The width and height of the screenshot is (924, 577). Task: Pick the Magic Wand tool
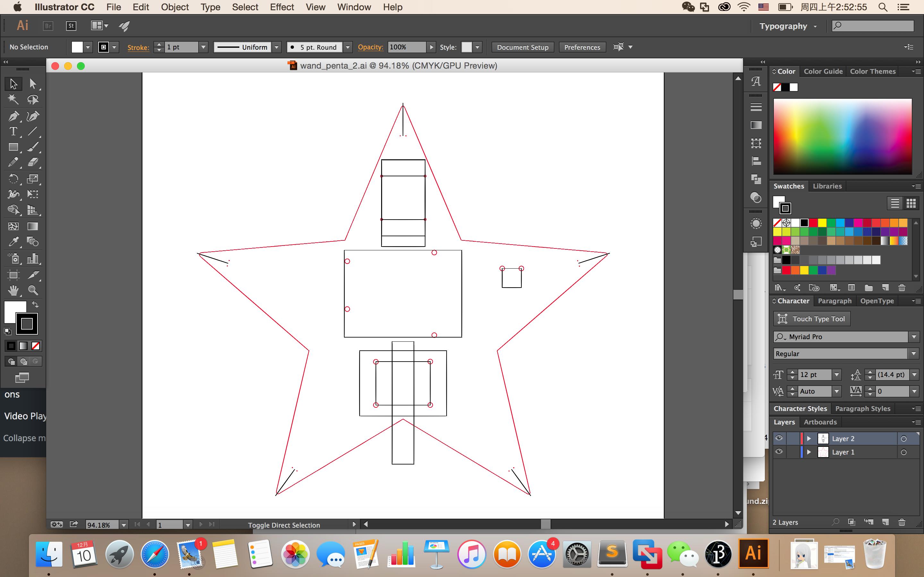click(x=13, y=100)
